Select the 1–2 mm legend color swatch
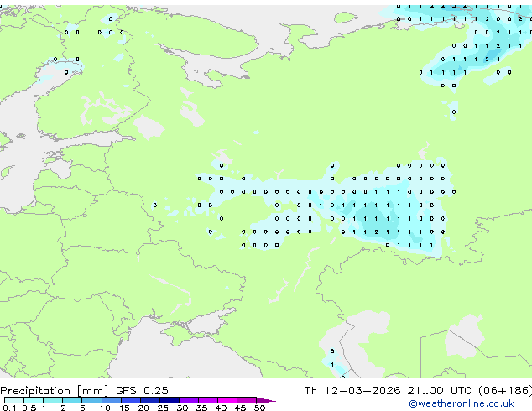Viewport: 532px width, 411px height. coord(53,400)
